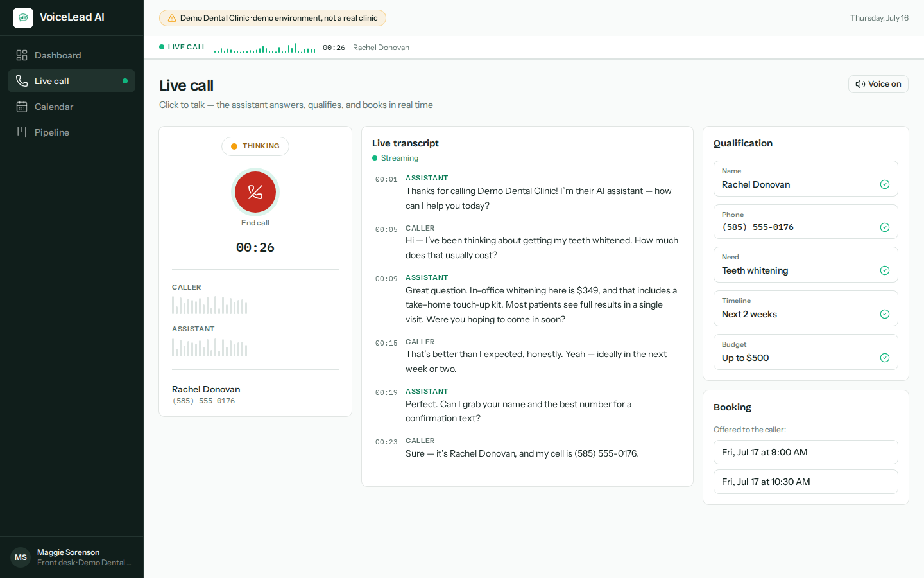The width and height of the screenshot is (924, 578).
Task: Click the 00:09 transcript timestamp
Action: click(386, 279)
